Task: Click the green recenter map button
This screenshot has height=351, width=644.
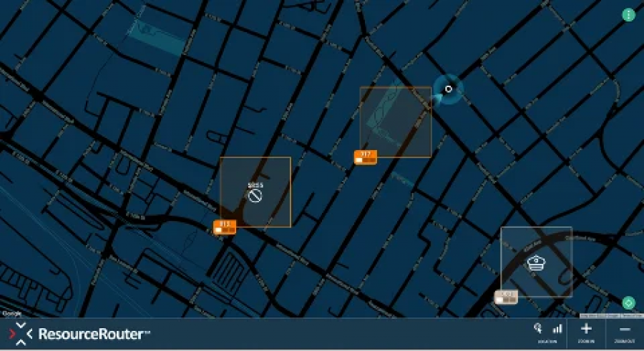Action: [x=629, y=302]
